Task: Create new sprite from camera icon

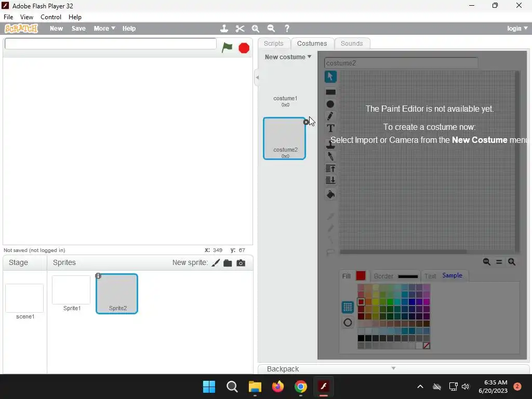Action: (241, 263)
